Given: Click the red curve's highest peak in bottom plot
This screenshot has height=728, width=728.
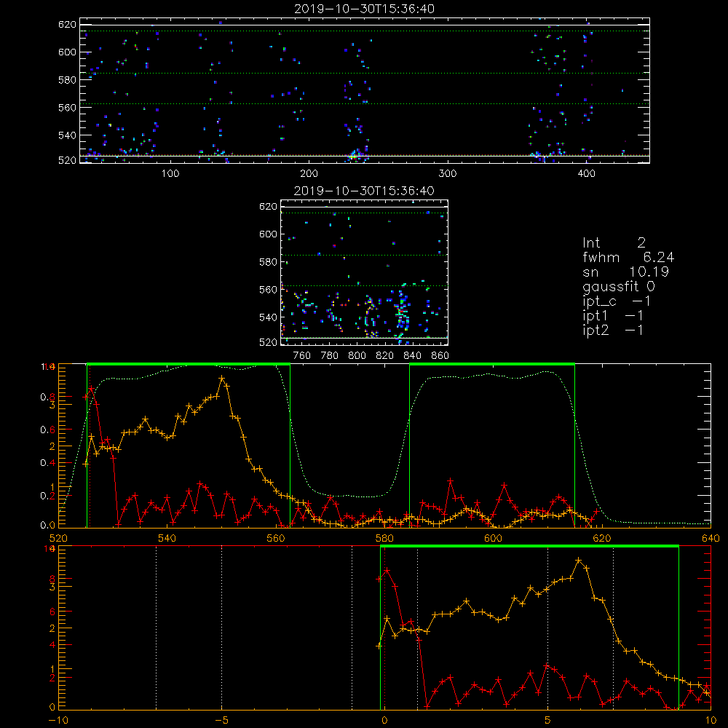Looking at the screenshot, I should [387, 570].
